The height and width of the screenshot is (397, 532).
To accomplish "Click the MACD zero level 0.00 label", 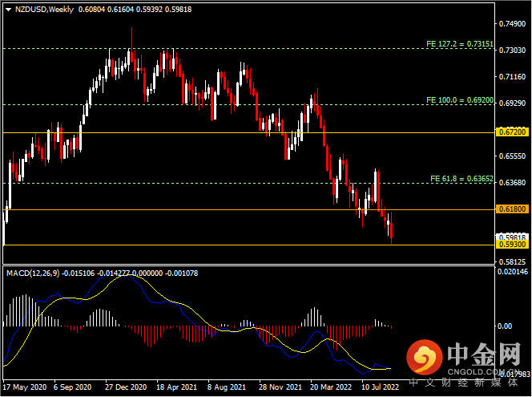I will point(505,326).
